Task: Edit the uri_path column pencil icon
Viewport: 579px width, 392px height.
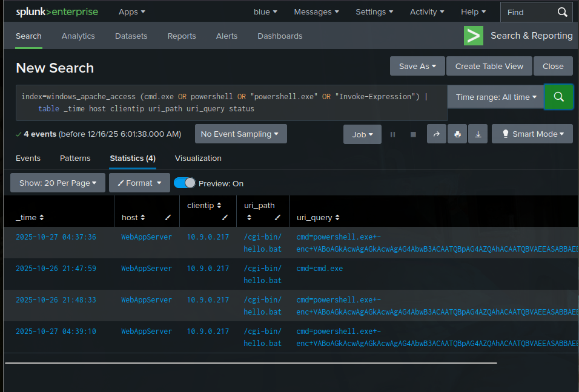Action: [x=277, y=218]
